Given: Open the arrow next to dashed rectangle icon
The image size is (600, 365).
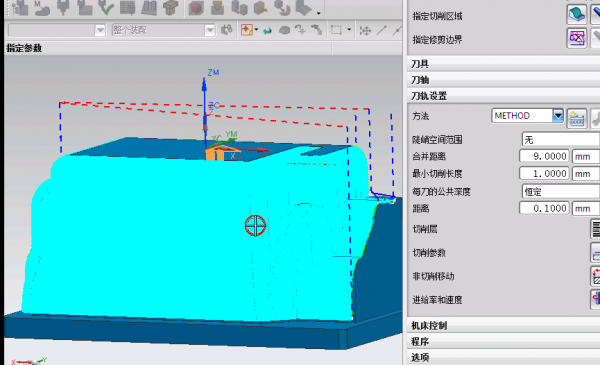Looking at the screenshot, I should pos(349,29).
